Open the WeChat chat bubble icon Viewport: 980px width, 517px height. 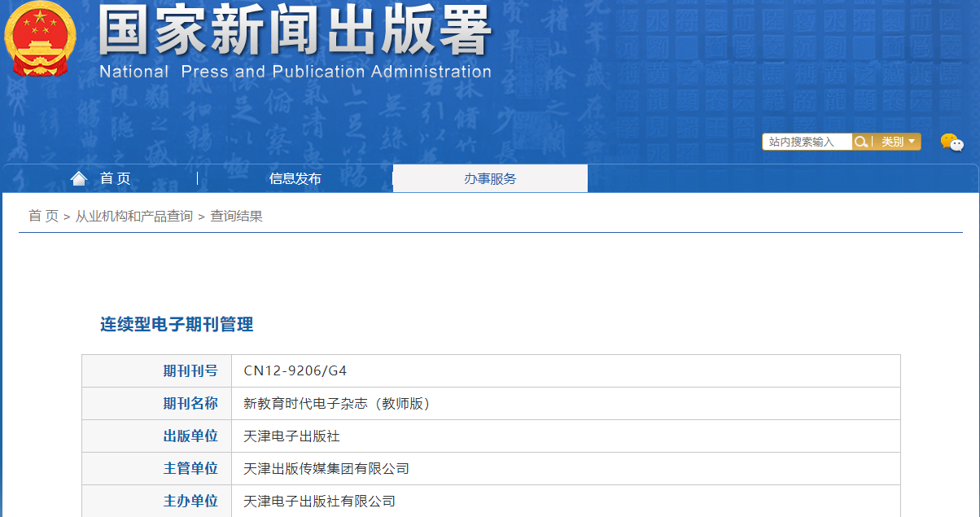click(952, 142)
